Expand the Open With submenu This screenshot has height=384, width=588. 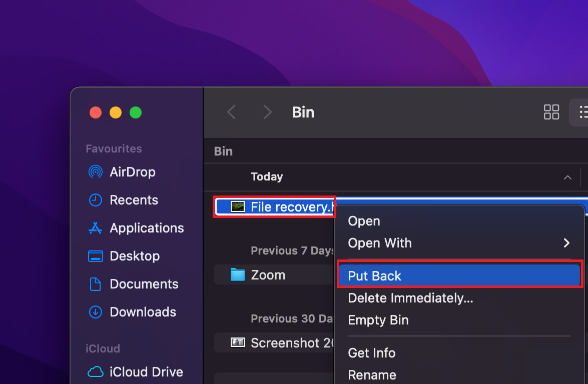coord(566,243)
